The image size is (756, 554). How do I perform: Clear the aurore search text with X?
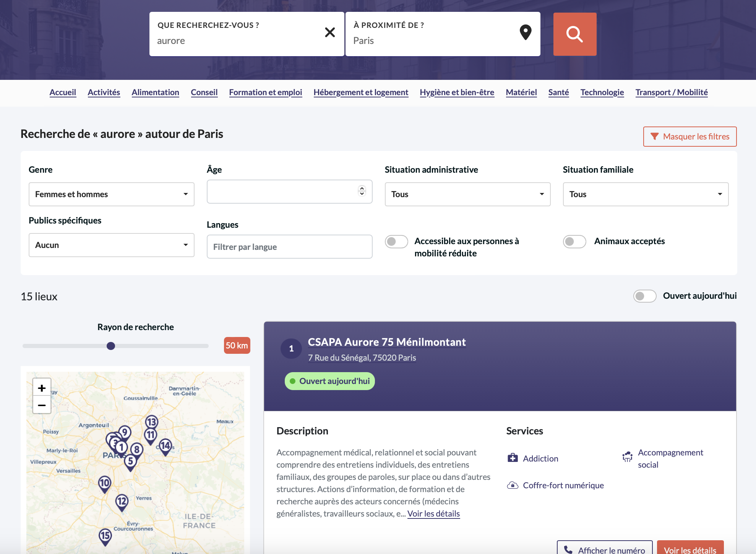329,32
